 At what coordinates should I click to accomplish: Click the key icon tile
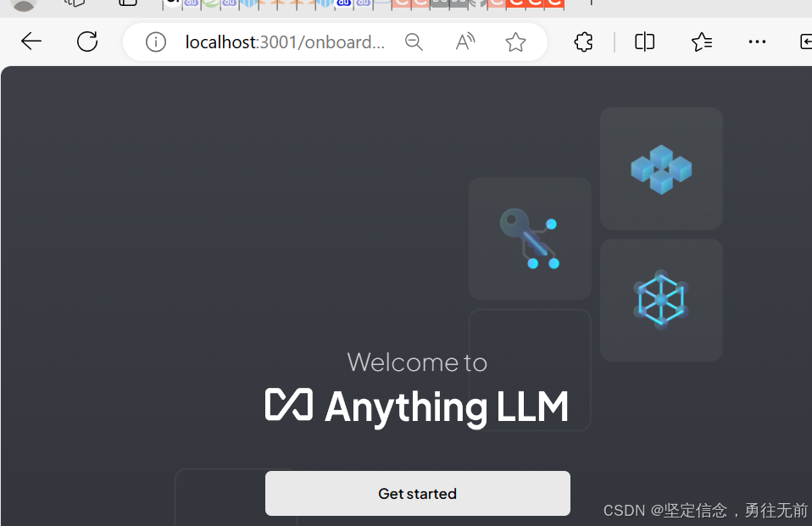coord(530,239)
